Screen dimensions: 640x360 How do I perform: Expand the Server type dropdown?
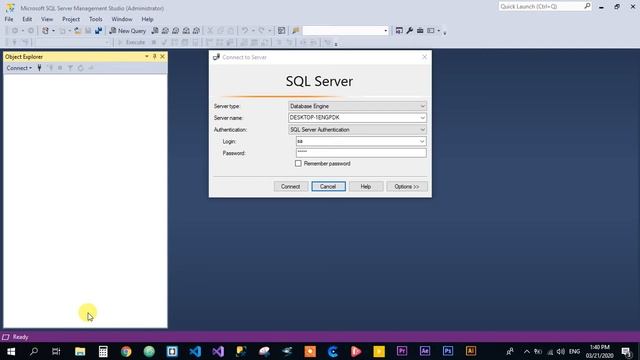(422, 106)
